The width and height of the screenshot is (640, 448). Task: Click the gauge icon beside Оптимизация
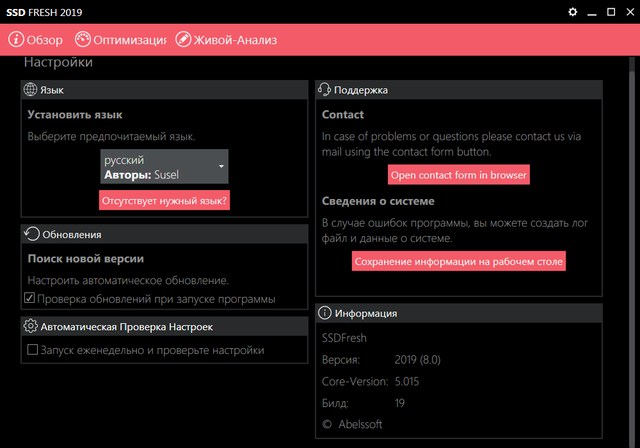click(x=81, y=40)
